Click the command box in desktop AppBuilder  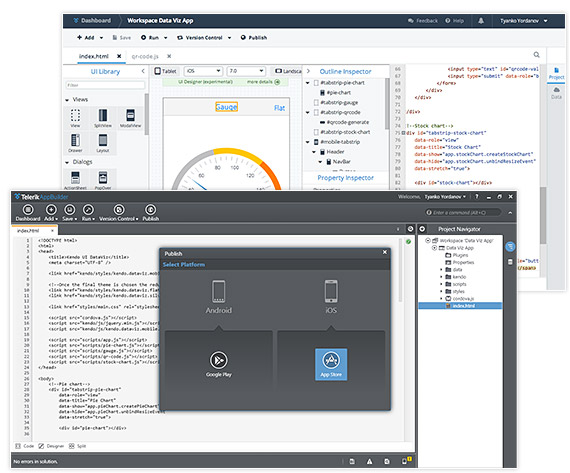[x=463, y=212]
